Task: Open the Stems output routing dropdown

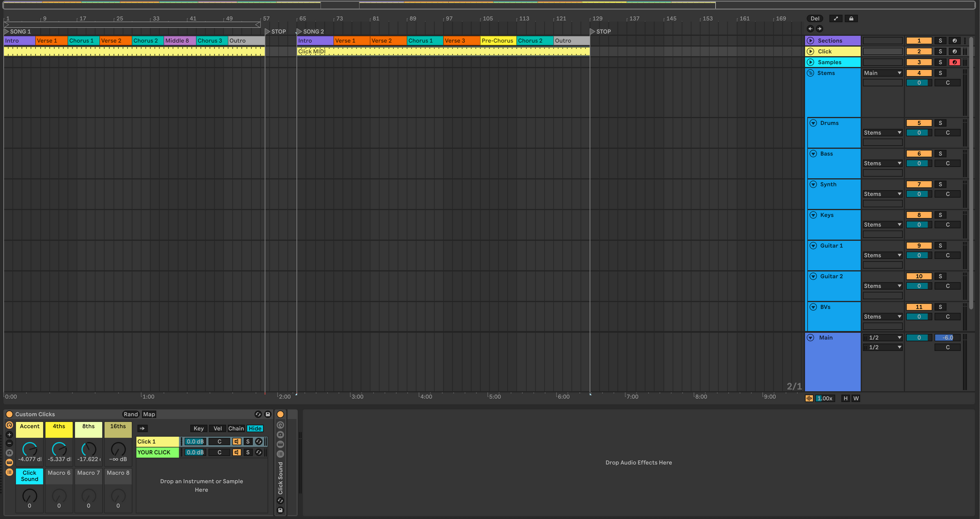Action: 882,73
